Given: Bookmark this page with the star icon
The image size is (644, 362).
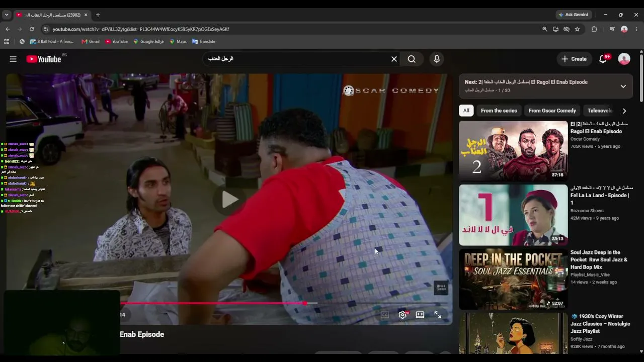Looking at the screenshot, I should (577, 29).
